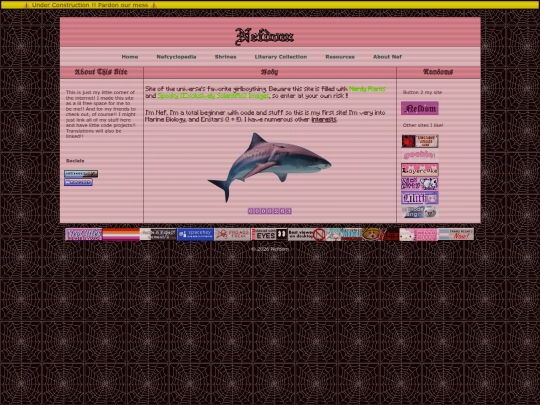
Task: Open the pink goobie badge
Action: tap(419, 155)
